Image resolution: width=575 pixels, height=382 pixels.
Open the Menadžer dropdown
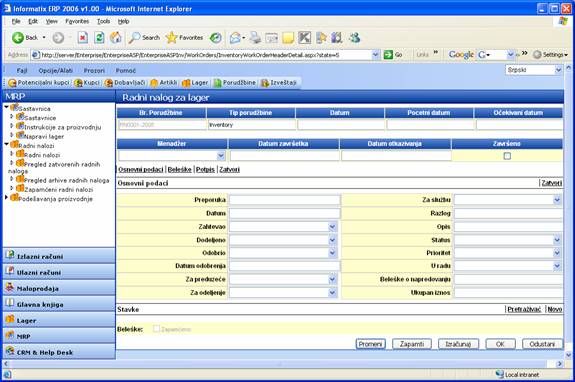221,156
